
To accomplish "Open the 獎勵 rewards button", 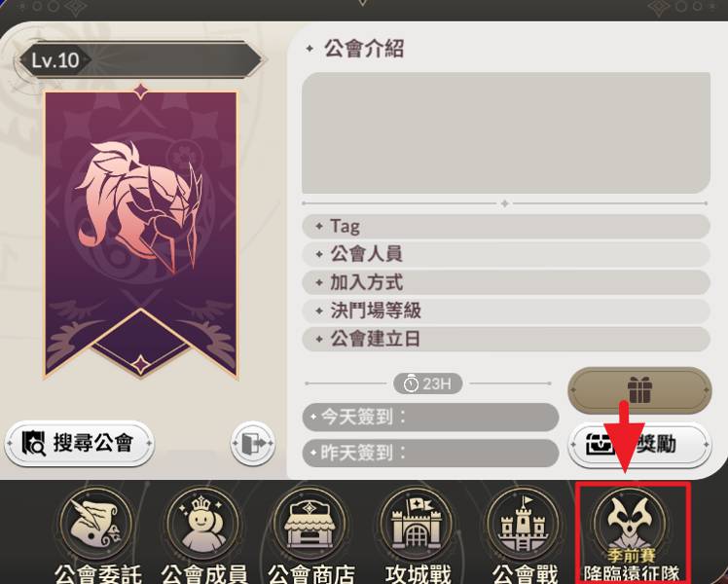I will click(639, 445).
